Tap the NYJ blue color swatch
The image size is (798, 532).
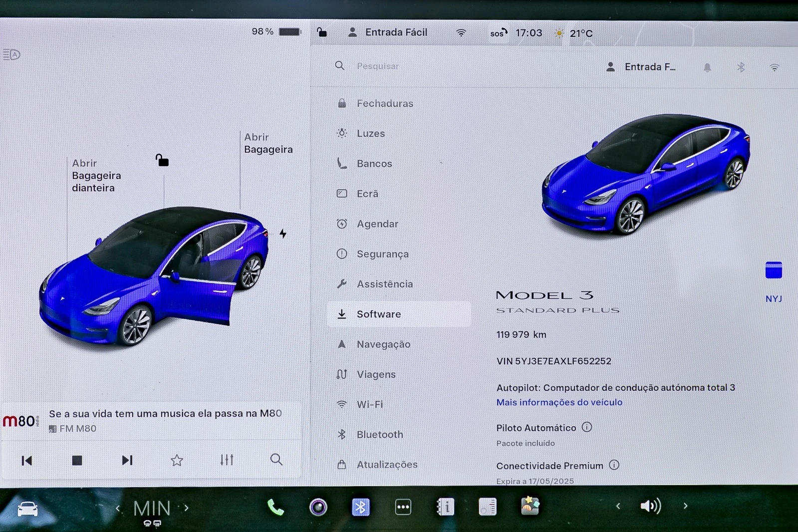[x=774, y=270]
